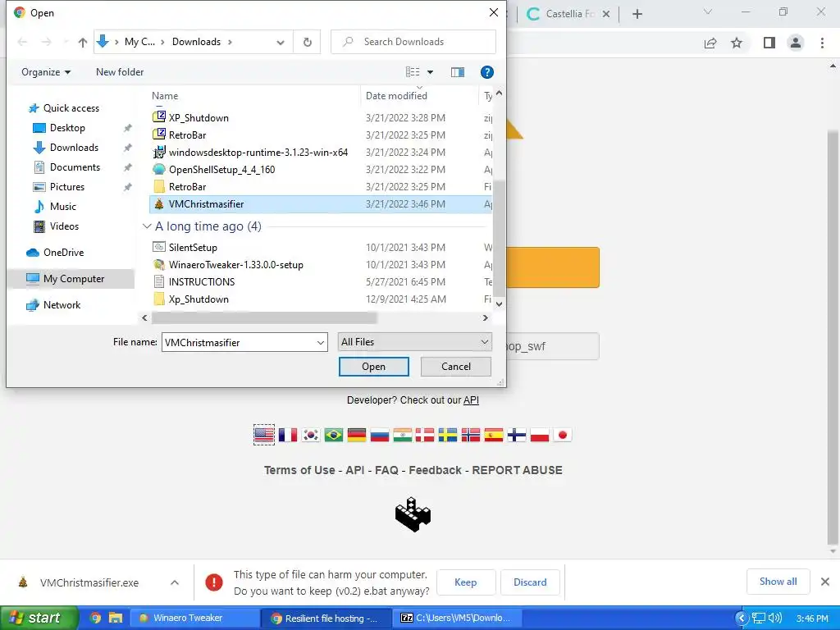Choose the French flag language
This screenshot has height=630, width=840.
point(288,435)
